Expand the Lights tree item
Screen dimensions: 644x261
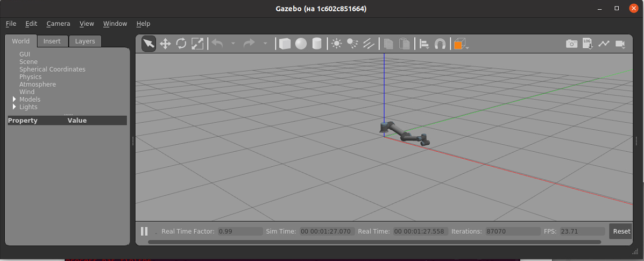tap(15, 107)
